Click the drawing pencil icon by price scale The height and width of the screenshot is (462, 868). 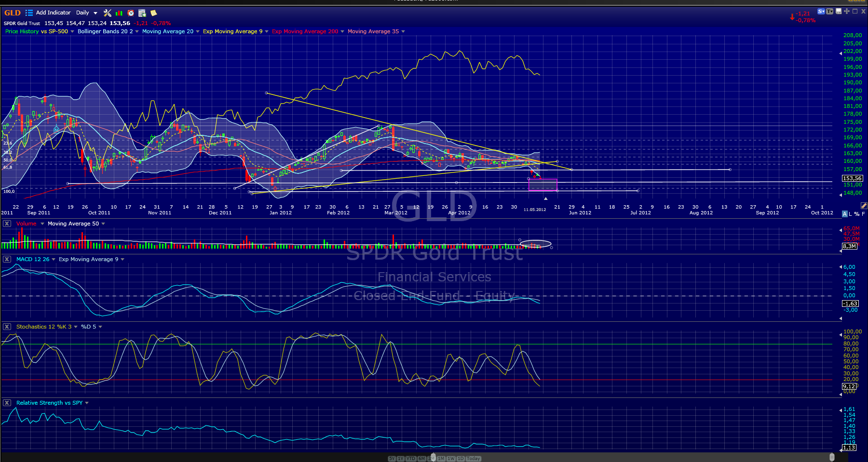pos(864,206)
